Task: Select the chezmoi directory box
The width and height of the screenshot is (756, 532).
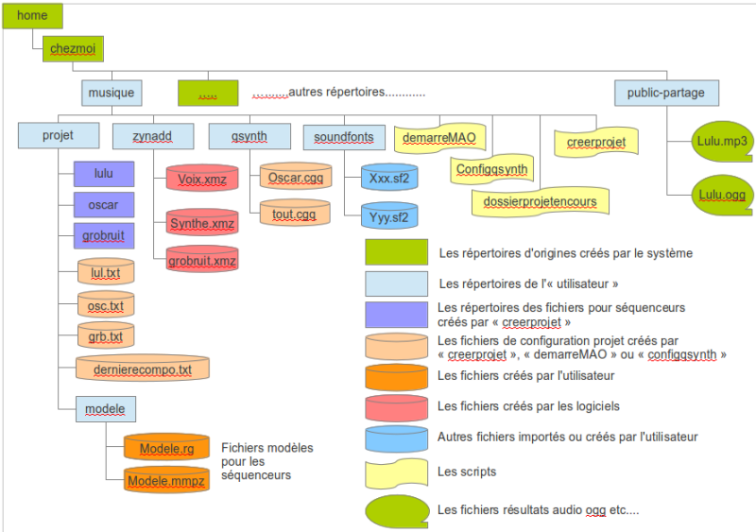Action: tap(73, 49)
